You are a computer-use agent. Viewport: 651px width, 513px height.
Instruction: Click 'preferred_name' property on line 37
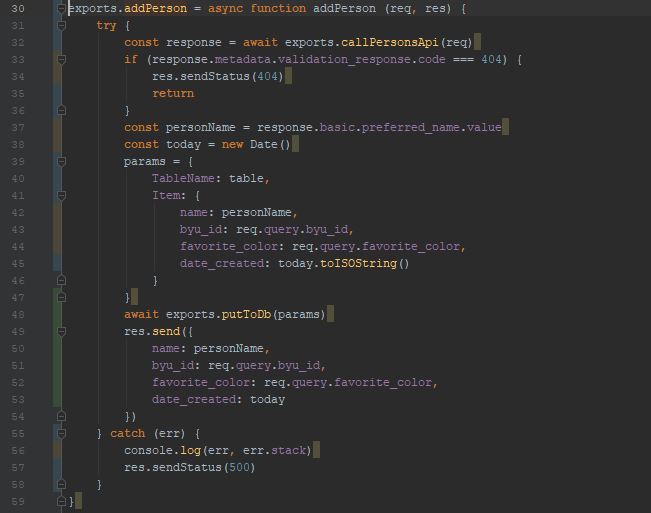point(410,127)
